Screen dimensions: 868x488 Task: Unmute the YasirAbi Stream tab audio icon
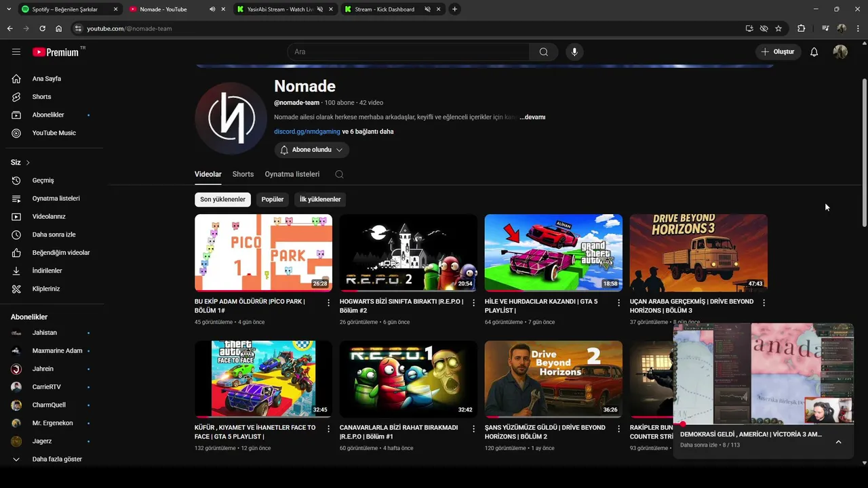pos(320,9)
